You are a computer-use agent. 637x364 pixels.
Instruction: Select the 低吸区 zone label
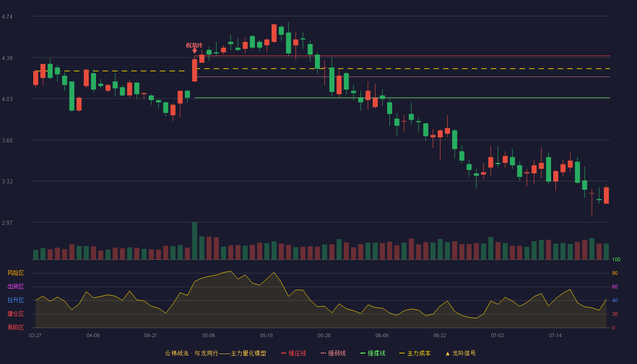15,328
